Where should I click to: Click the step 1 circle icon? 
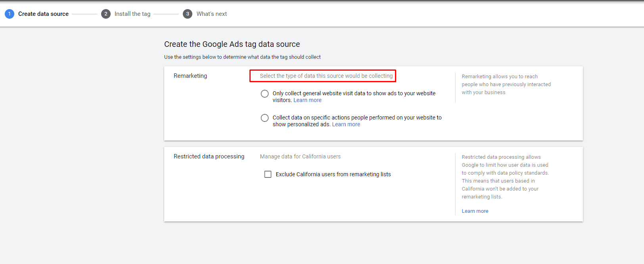pyautogui.click(x=10, y=14)
